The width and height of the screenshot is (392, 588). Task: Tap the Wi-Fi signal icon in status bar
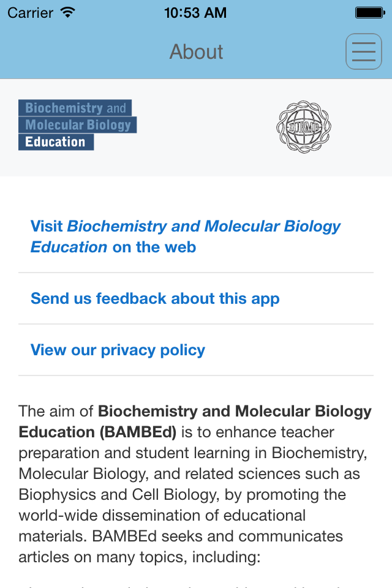coord(68,12)
